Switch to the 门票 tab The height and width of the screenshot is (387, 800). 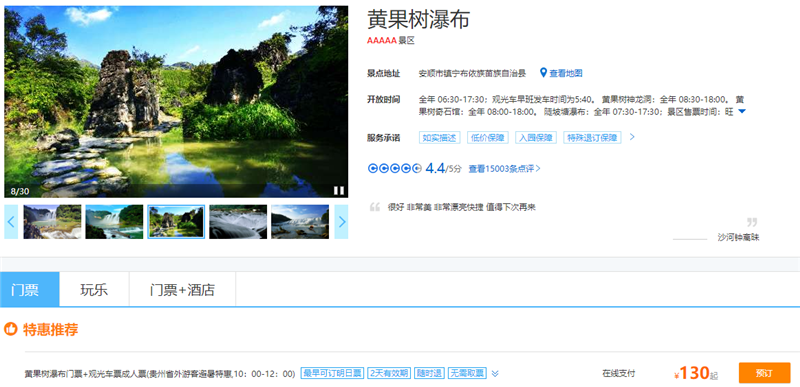point(30,290)
